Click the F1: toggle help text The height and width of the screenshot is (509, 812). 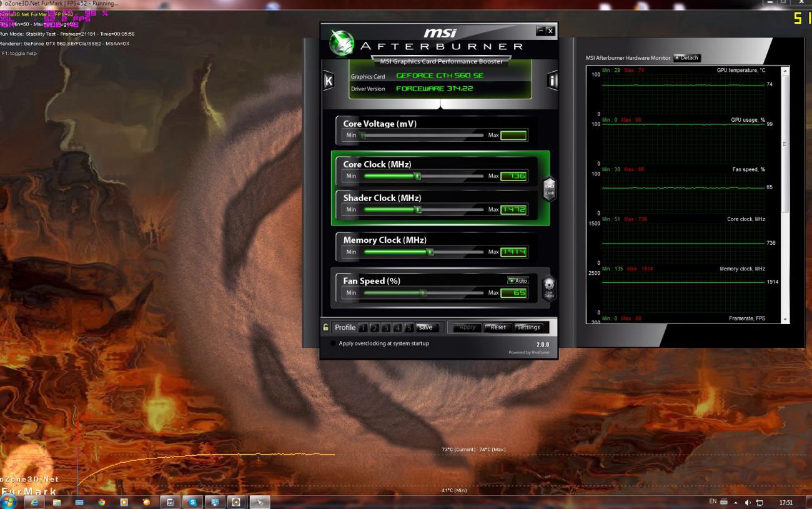tap(19, 54)
